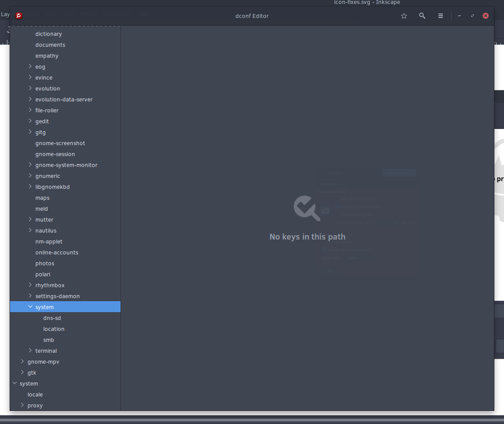Select the smb child entry

coord(48,340)
